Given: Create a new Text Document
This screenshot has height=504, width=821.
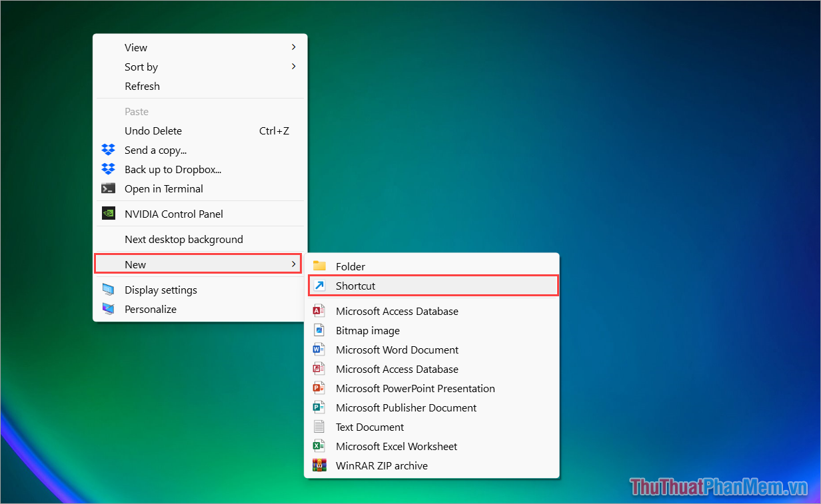Looking at the screenshot, I should (369, 427).
